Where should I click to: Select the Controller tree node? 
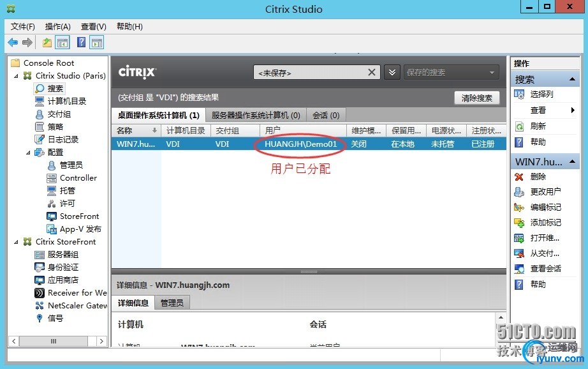78,178
